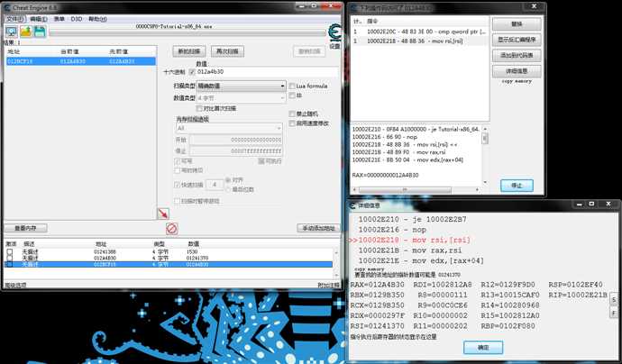Open the 帮助(H) menu
Screen dimensions: 622x364
click(x=97, y=19)
